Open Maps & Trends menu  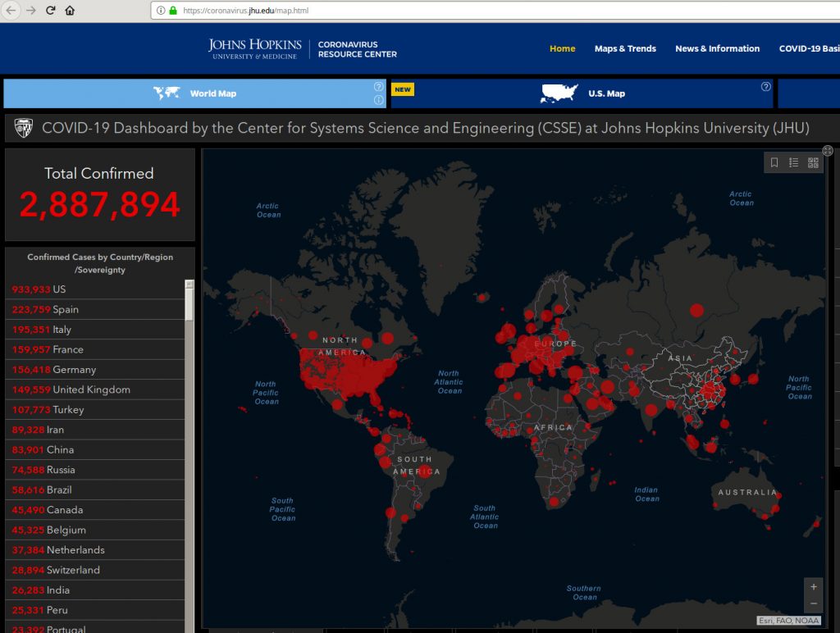point(625,48)
